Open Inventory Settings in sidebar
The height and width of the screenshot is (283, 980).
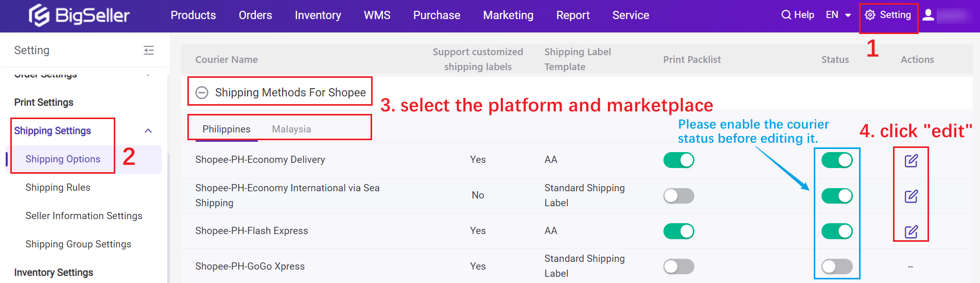coord(54,273)
